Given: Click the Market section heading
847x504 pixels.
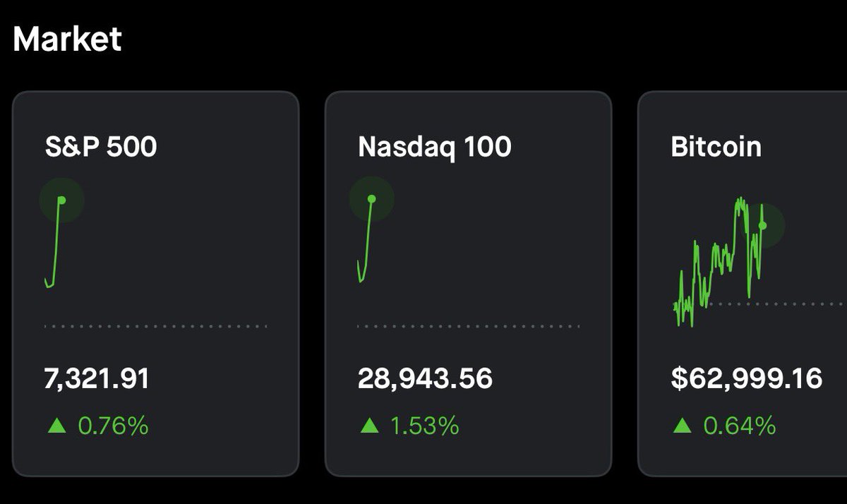Looking at the screenshot, I should pyautogui.click(x=67, y=39).
